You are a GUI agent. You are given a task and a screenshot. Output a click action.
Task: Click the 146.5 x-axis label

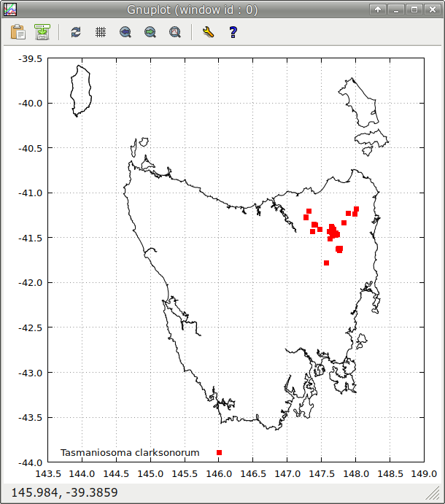tap(253, 474)
